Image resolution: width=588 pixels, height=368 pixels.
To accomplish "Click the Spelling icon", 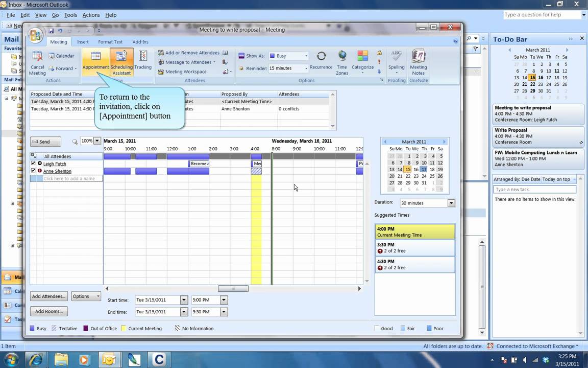I will pos(397,61).
